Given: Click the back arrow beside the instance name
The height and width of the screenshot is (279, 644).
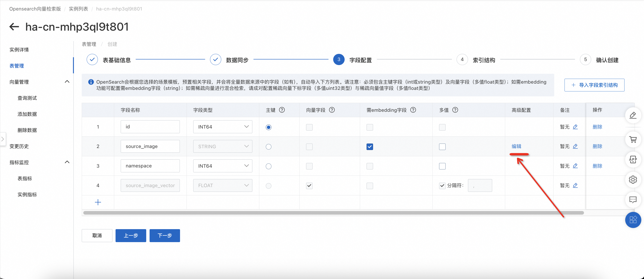Looking at the screenshot, I should 14,27.
